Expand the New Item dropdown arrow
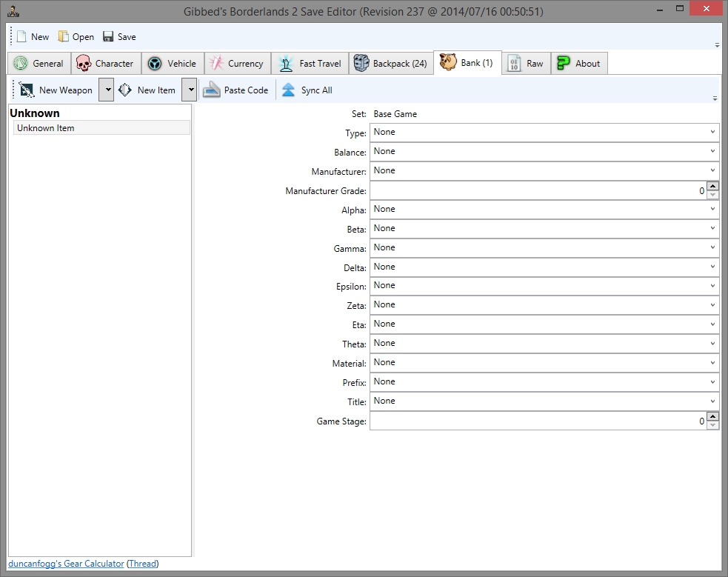The height and width of the screenshot is (577, 728). [x=189, y=90]
